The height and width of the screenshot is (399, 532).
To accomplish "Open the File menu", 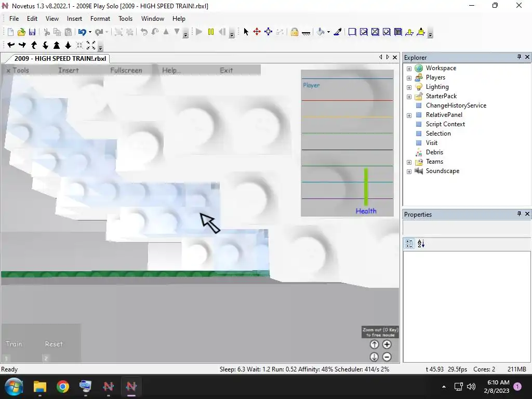I will (x=14, y=19).
